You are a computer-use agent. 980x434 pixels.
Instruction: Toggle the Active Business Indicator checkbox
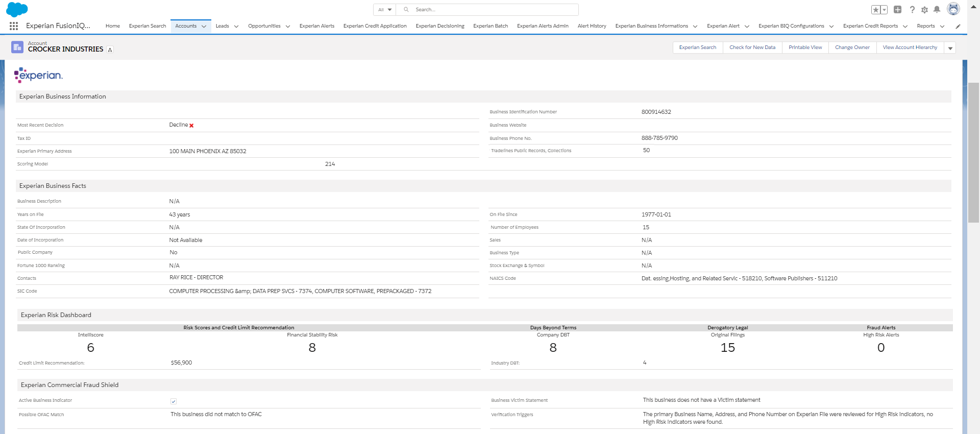pos(174,401)
